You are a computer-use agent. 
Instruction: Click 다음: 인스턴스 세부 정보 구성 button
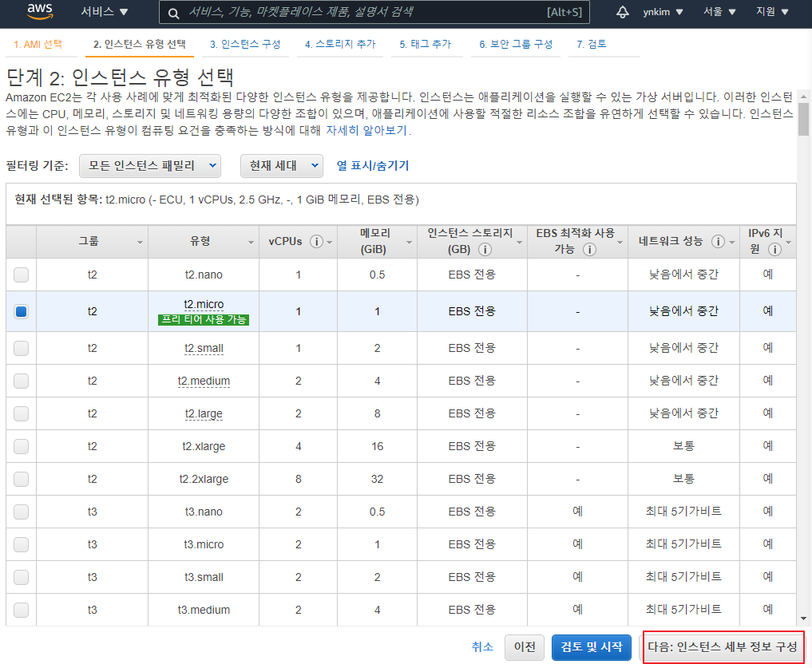[723, 647]
